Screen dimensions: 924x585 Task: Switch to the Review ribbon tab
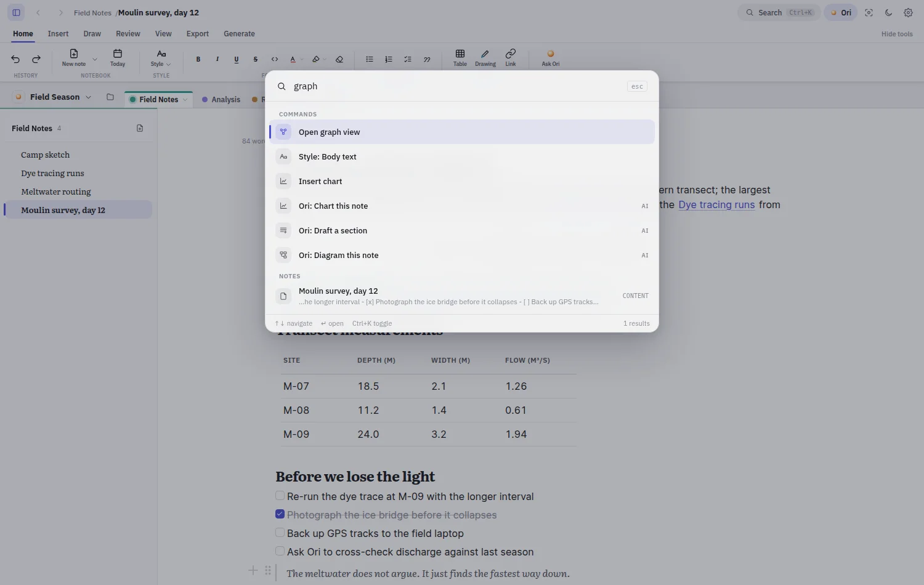click(x=128, y=34)
